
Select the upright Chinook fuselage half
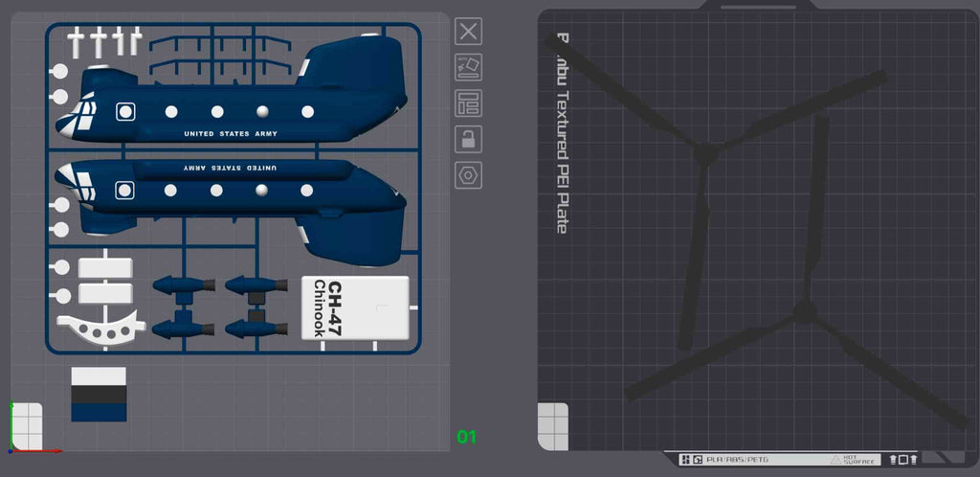coord(232,94)
